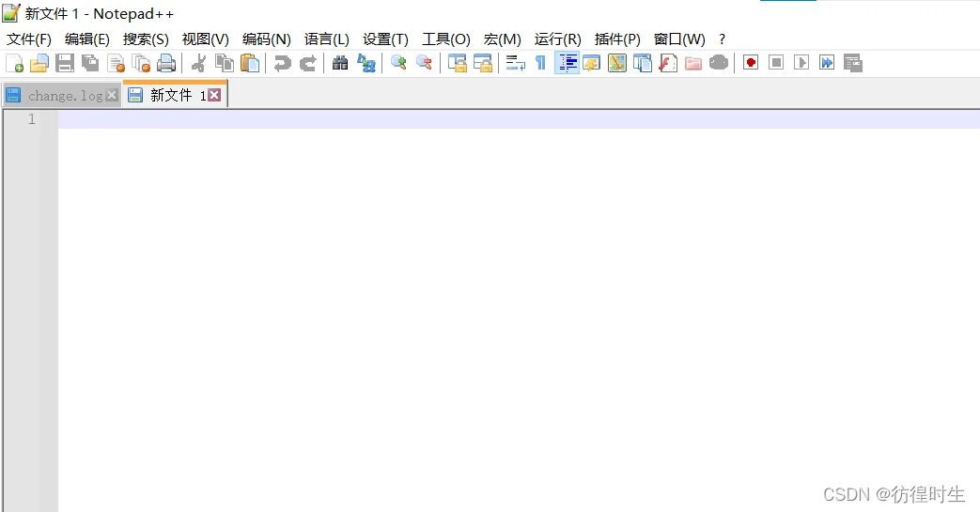Play back the recorded macro

point(801,63)
